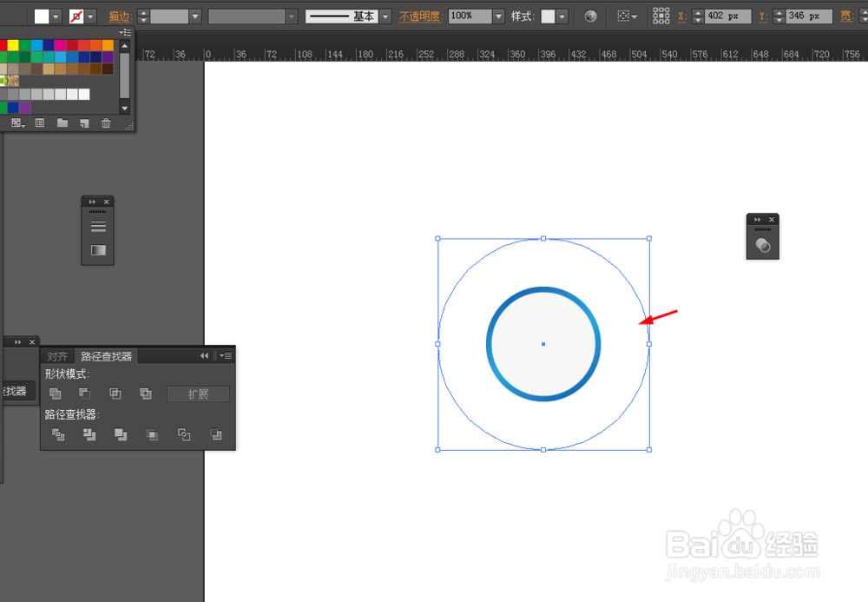Collapse the Pathfinder panel with double arrows
The width and height of the screenshot is (868, 602).
pyautogui.click(x=204, y=355)
